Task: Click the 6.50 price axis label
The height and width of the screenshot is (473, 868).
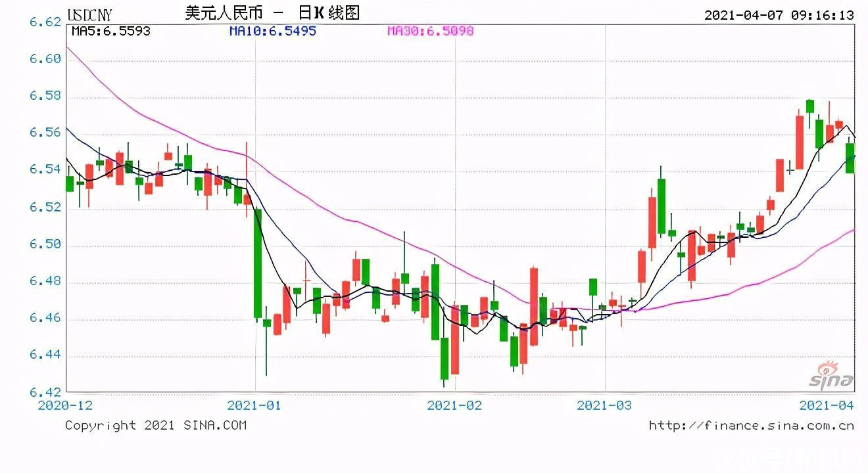Action: (45, 244)
